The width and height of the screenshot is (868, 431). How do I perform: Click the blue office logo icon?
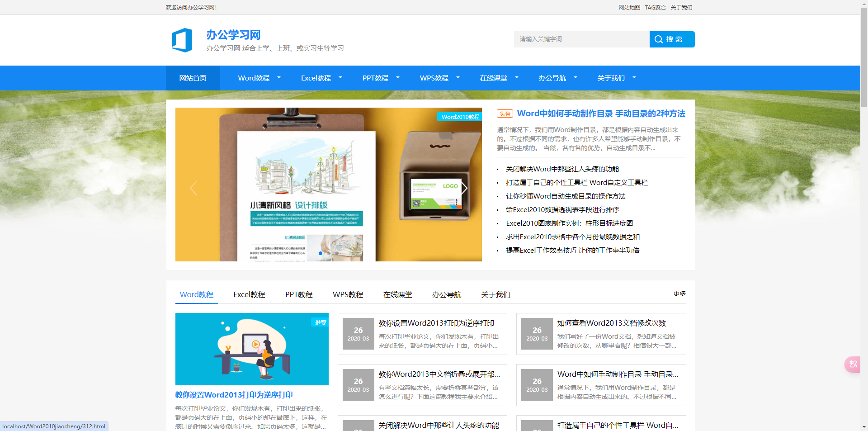coord(182,40)
